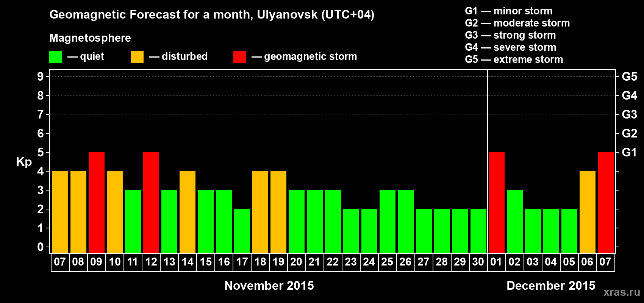Click the G1 label on right axis
644x303 pixels.
coord(630,152)
